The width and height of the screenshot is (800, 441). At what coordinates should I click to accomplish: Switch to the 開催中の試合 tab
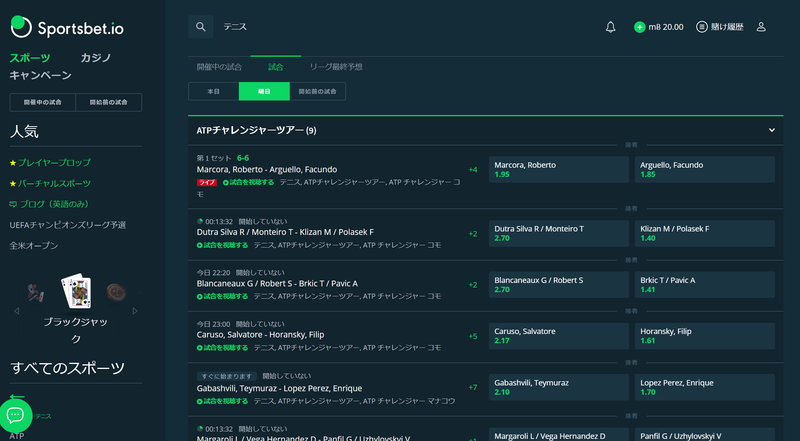coord(220,67)
